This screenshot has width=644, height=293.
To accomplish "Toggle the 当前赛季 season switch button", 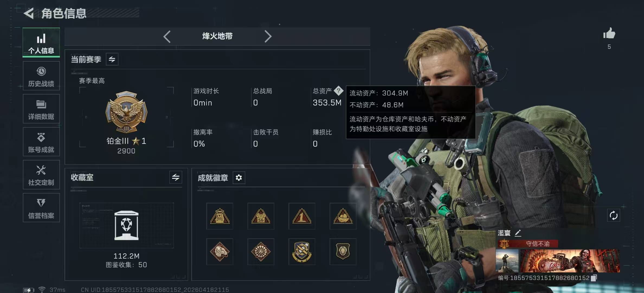I will click(112, 59).
